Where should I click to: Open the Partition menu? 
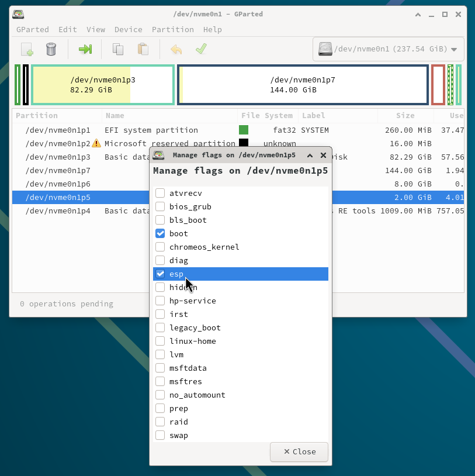click(x=172, y=29)
